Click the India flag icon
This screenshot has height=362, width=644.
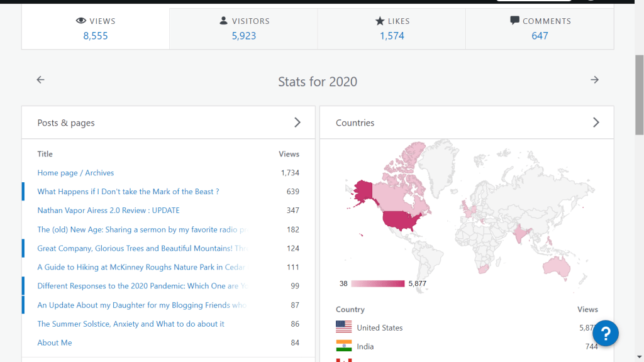pyautogui.click(x=343, y=346)
